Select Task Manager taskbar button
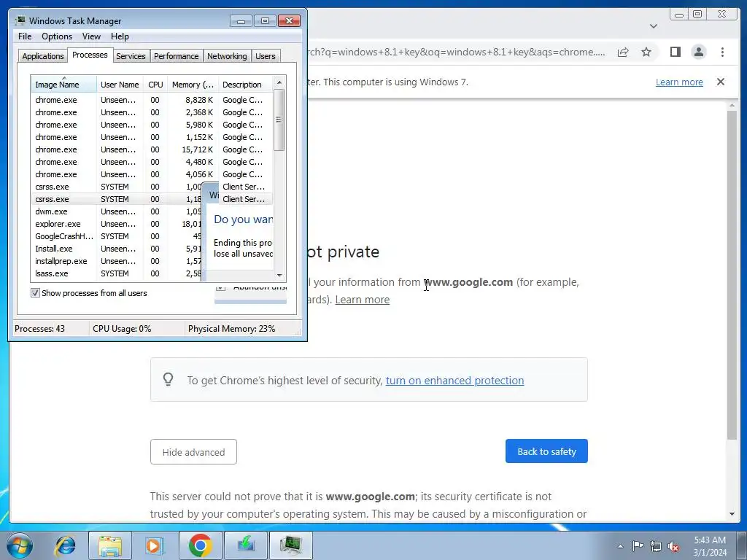Image resolution: width=747 pixels, height=560 pixels. [x=290, y=545]
